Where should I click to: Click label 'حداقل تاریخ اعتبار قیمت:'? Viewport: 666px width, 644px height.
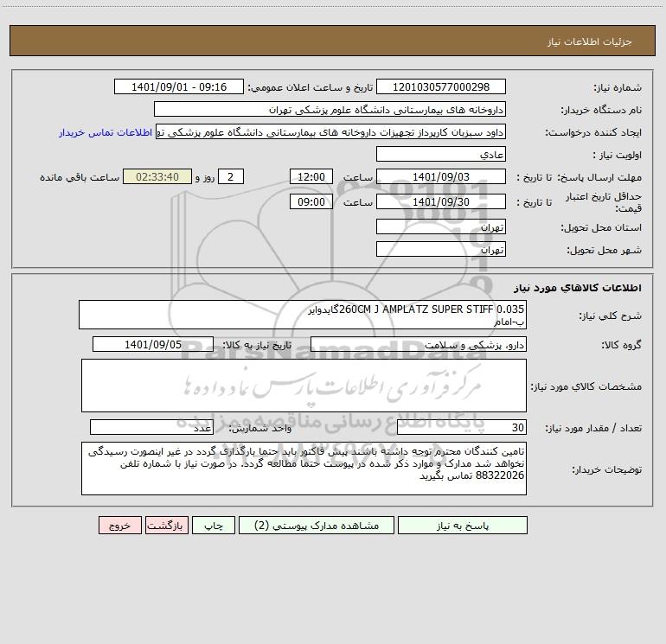[x=604, y=202]
